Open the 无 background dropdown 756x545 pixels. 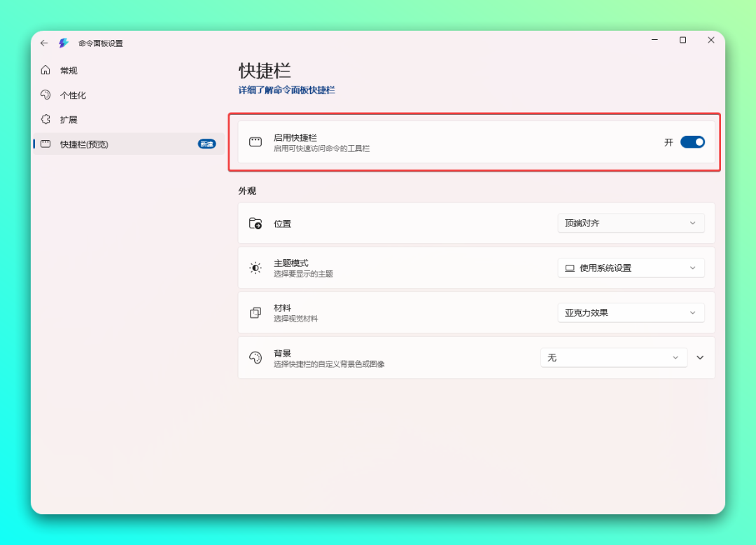(x=613, y=357)
